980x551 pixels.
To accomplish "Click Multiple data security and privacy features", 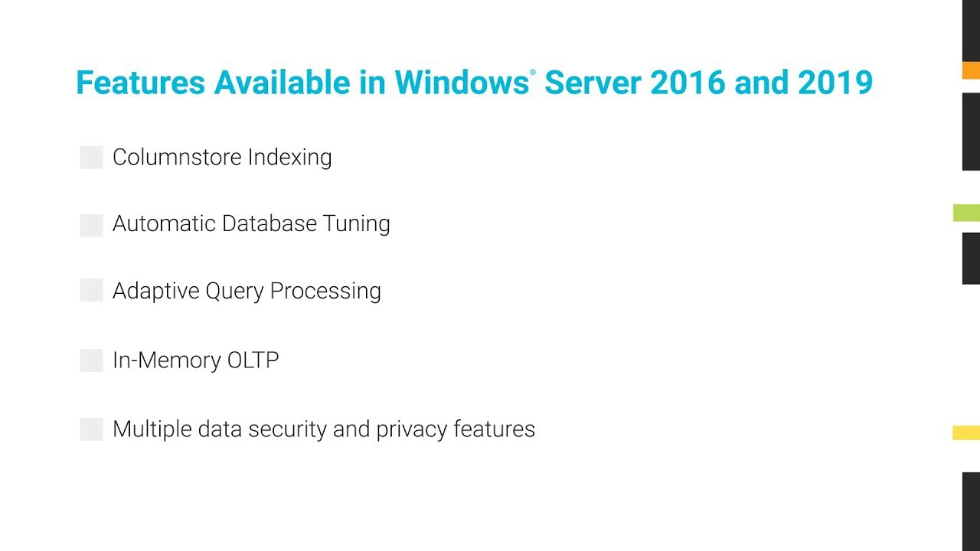I will pyautogui.click(x=323, y=429).
